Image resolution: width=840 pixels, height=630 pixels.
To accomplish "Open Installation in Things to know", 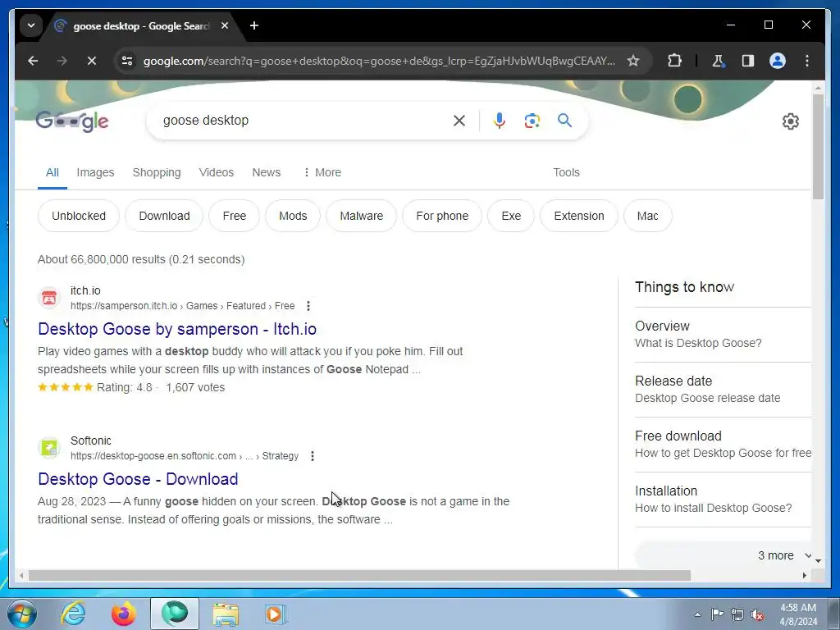I will 723,500.
